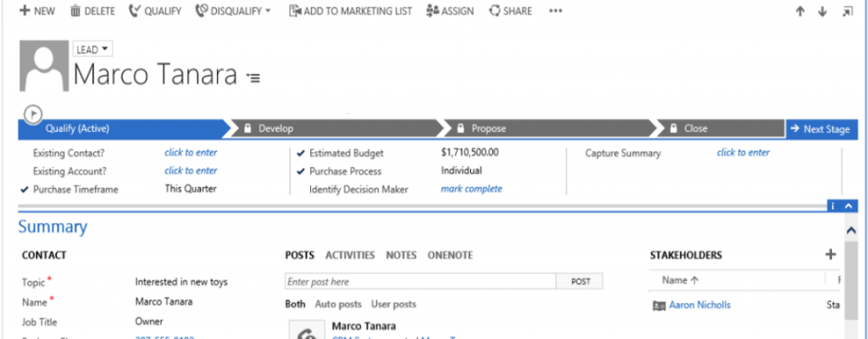Click the Purchase Process value Individual

(461, 171)
